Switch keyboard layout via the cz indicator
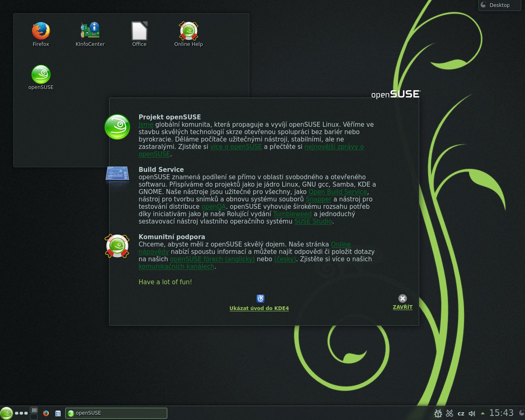The image size is (525, 420). (461, 413)
